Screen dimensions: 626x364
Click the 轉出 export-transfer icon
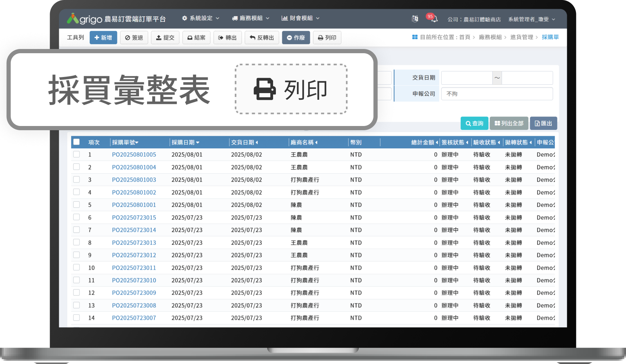tap(228, 37)
